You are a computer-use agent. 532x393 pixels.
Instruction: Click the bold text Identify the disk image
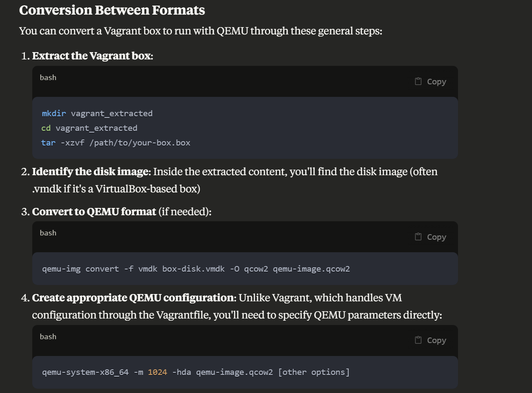tap(89, 171)
